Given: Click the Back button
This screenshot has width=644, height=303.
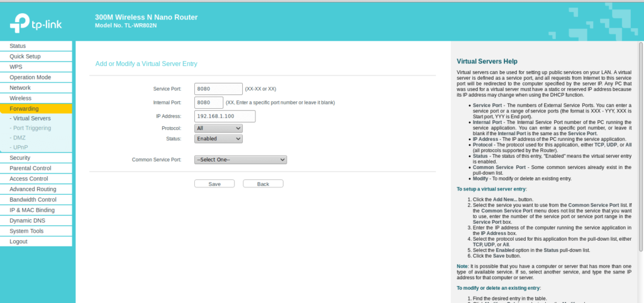Looking at the screenshot, I should point(263,184).
